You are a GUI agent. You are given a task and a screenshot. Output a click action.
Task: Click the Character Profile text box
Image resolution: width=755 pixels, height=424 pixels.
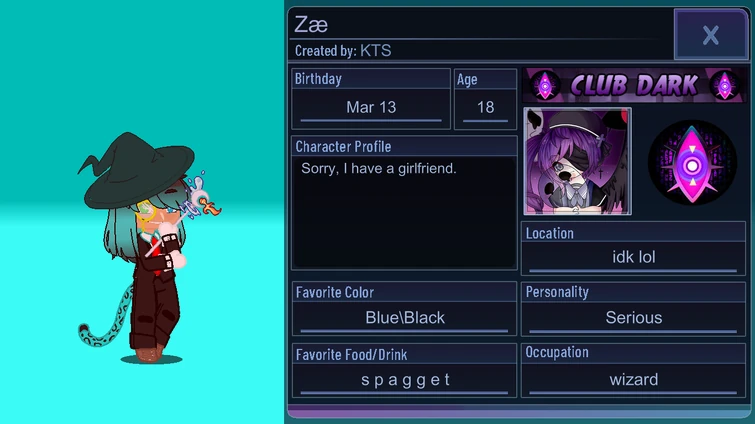(x=404, y=212)
